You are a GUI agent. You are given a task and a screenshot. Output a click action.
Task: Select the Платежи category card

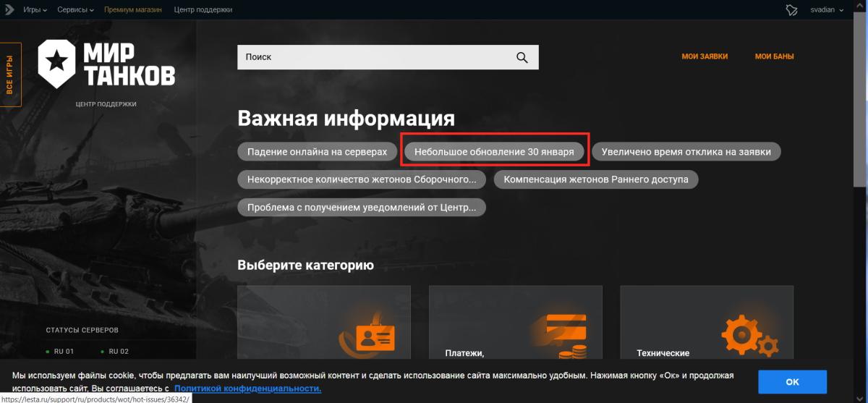coord(516,323)
